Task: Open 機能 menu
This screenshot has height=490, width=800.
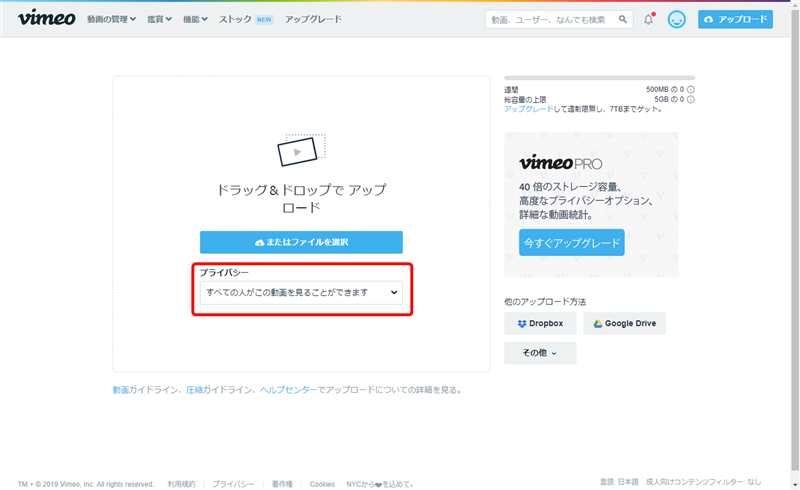Action: [195, 19]
